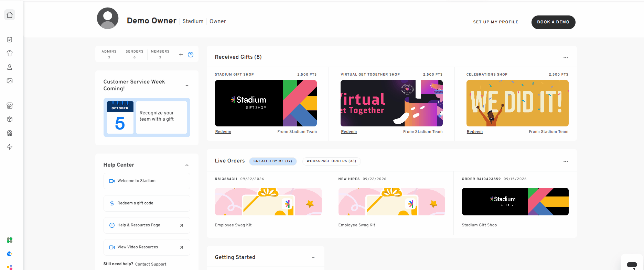Viewport: 644px width, 270px height.
Task: Click the plus icon beside Members count
Action: (181, 55)
